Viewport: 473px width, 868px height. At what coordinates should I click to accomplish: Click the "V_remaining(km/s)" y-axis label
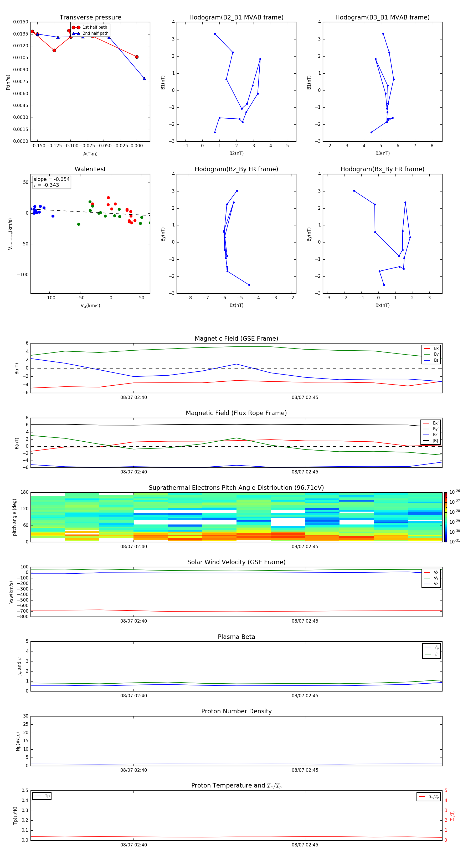coord(10,234)
